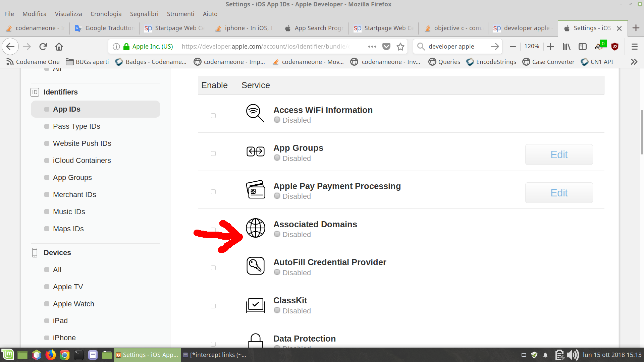Toggle the sidebar view icon
Screen dimensions: 644x362
583,47
